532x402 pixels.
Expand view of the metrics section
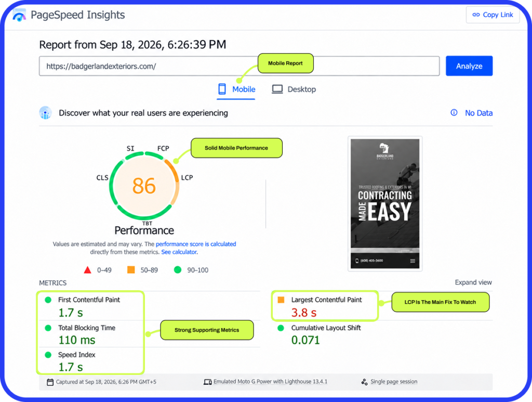[473, 282]
